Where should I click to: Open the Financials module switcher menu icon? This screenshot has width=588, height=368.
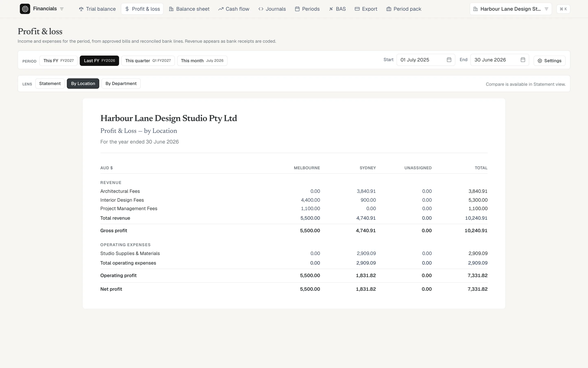(x=62, y=9)
